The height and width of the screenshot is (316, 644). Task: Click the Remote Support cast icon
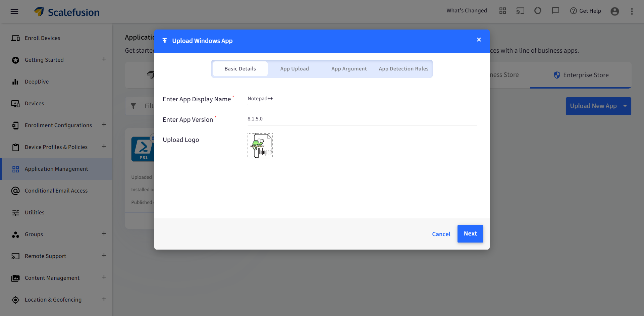tap(15, 256)
